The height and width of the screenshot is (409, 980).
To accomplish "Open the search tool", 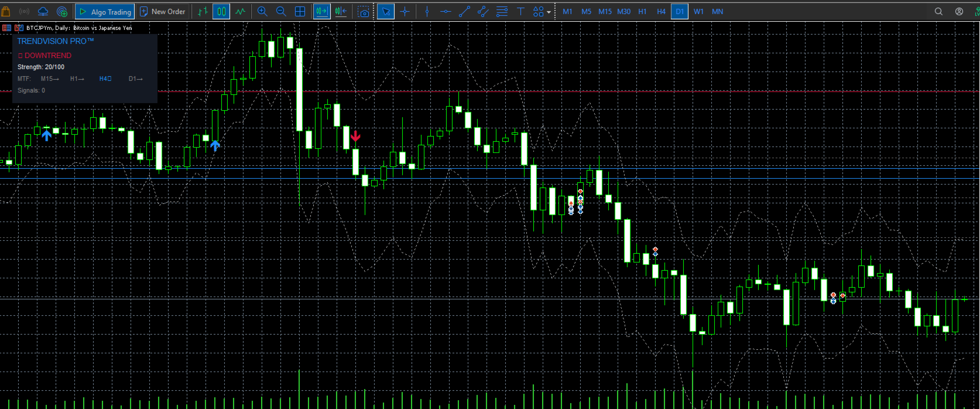I will (x=938, y=11).
